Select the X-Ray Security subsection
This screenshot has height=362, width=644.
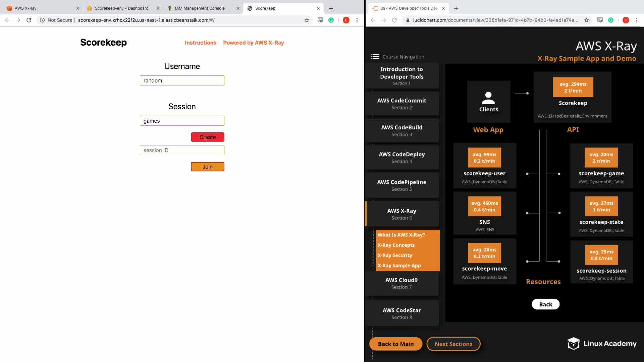coord(395,255)
